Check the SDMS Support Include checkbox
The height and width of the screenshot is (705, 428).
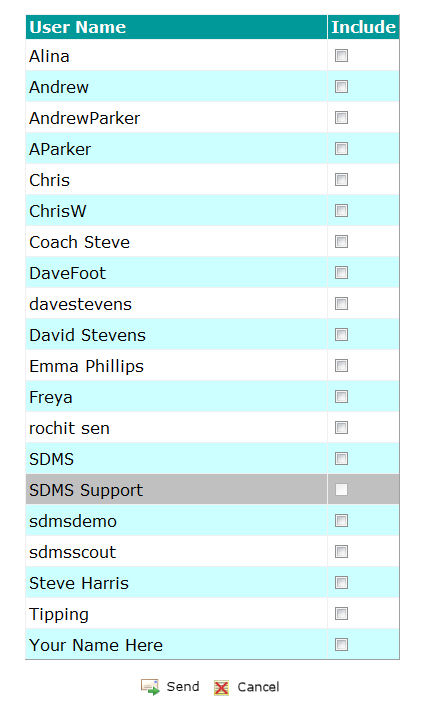click(341, 490)
